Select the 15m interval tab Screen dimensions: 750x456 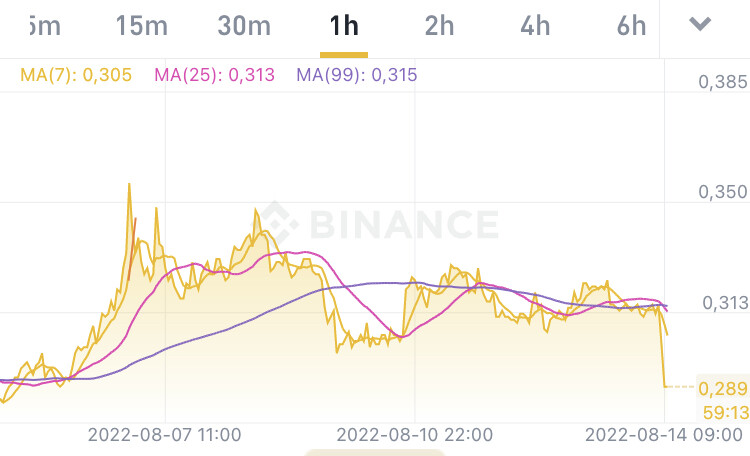coord(141,26)
